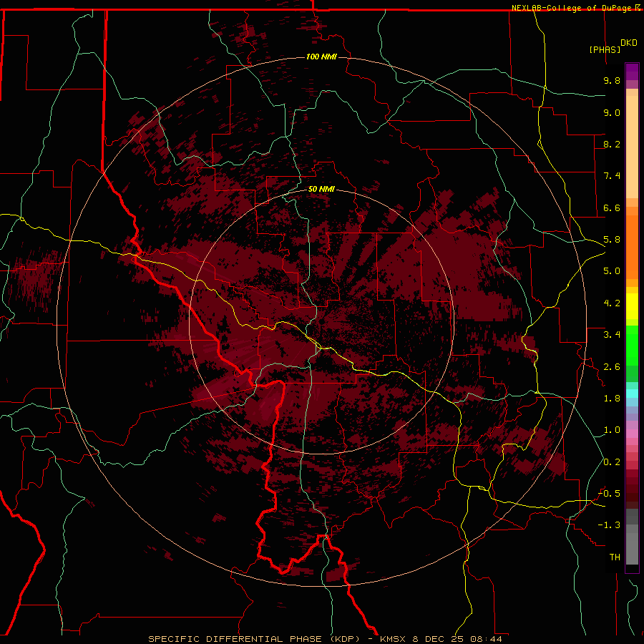
Task: Click the 9.0 value on the scale
Action: [x=612, y=112]
